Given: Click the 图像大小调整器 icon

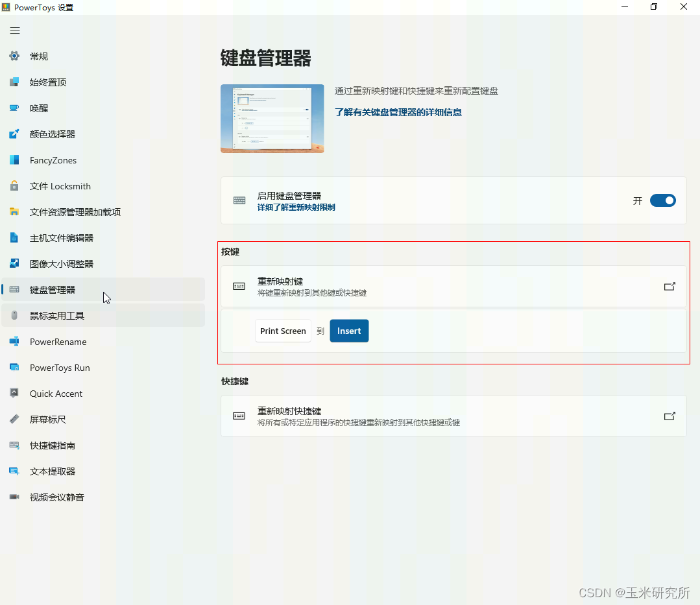Looking at the screenshot, I should point(14,263).
